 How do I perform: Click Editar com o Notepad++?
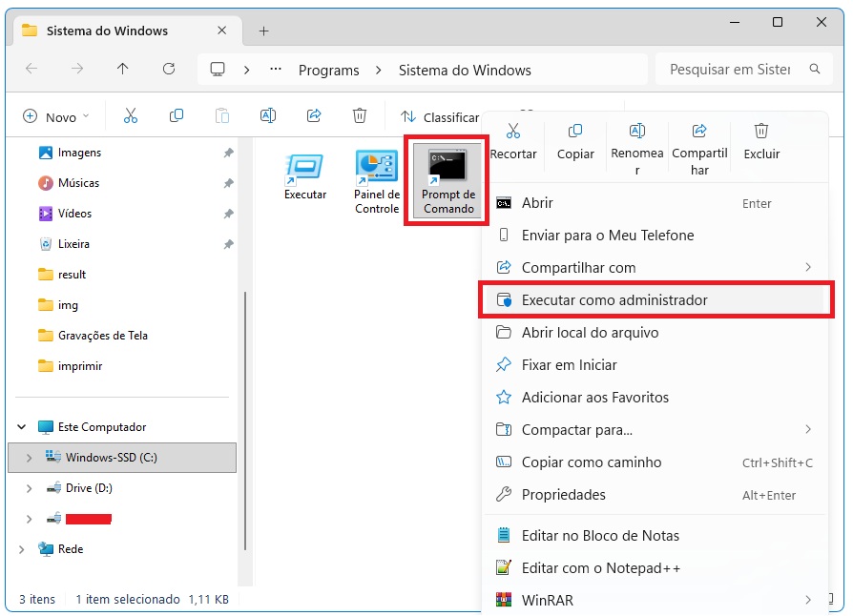tap(655, 567)
